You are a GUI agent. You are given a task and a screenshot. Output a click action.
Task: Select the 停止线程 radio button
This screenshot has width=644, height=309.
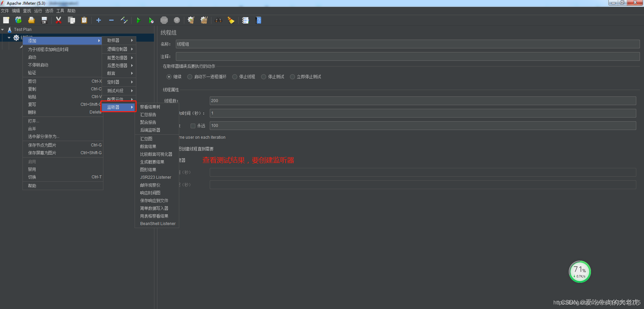click(x=235, y=77)
